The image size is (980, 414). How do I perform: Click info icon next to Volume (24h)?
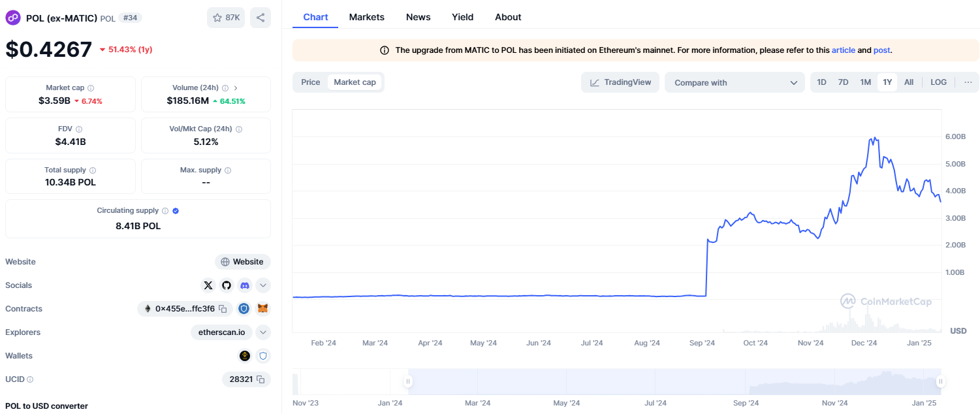[x=225, y=88]
